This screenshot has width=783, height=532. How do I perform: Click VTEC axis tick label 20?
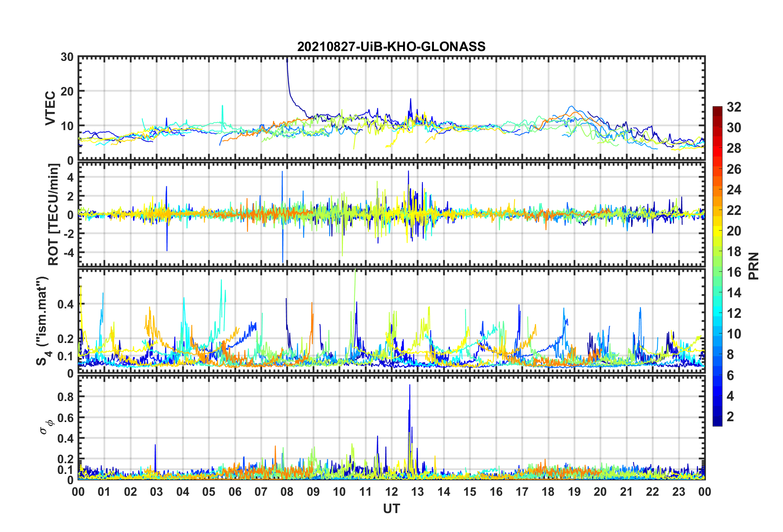67,91
